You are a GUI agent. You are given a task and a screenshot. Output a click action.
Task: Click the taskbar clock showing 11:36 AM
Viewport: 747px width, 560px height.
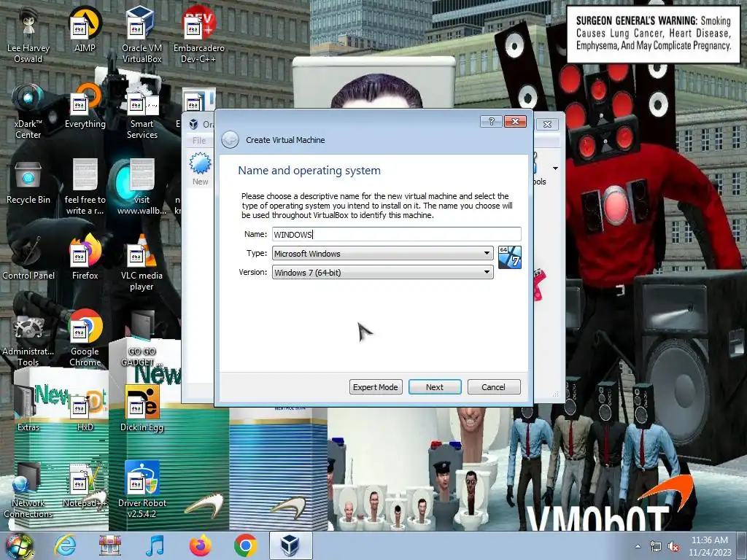click(709, 545)
